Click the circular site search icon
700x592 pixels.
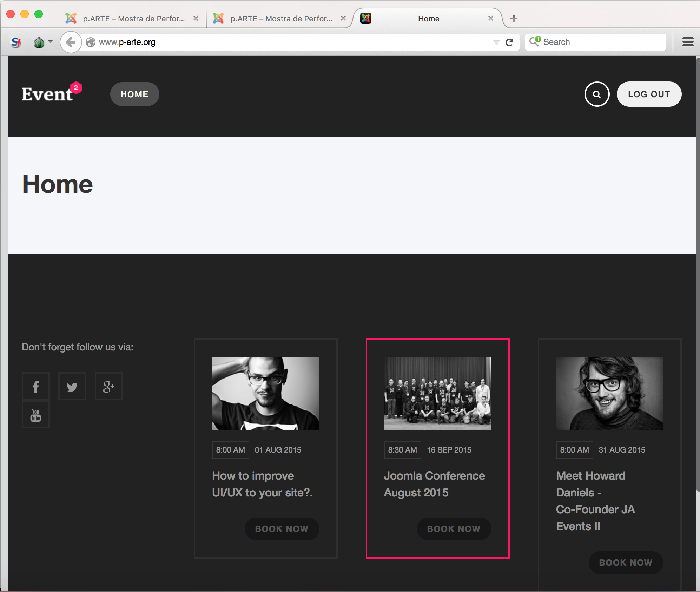pyautogui.click(x=597, y=94)
